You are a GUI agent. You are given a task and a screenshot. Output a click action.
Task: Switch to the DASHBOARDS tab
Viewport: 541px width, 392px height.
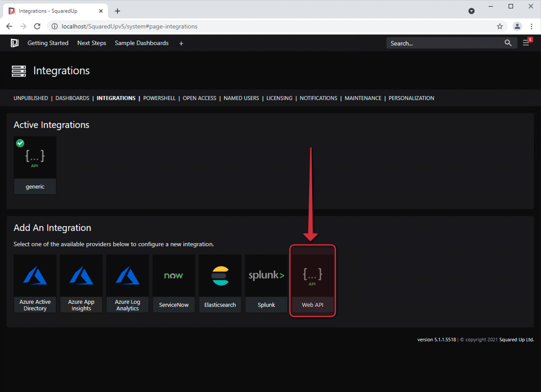click(x=72, y=98)
